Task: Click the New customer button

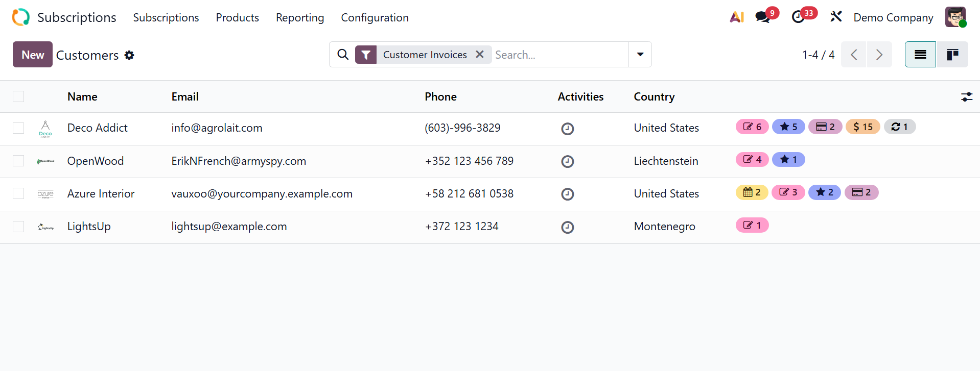Action: (x=33, y=55)
